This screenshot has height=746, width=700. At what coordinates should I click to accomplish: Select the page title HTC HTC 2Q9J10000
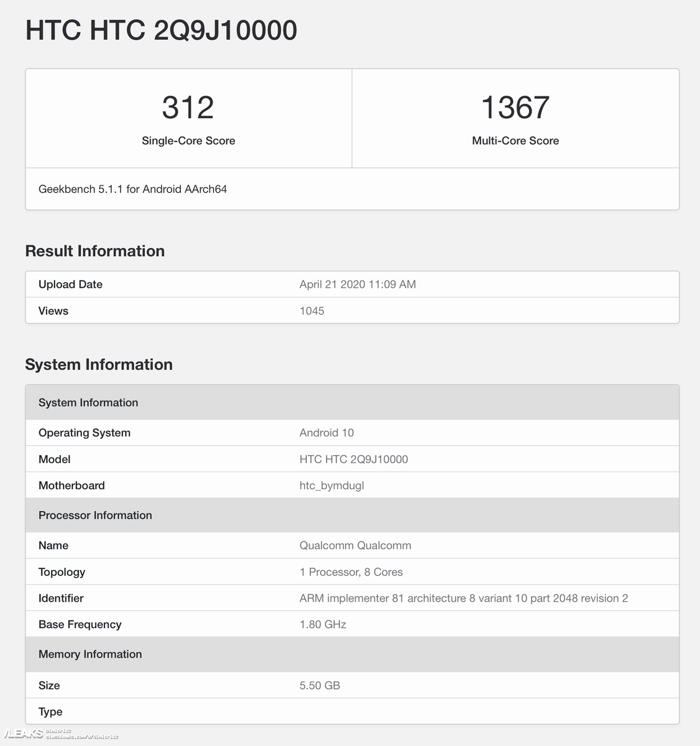(161, 30)
